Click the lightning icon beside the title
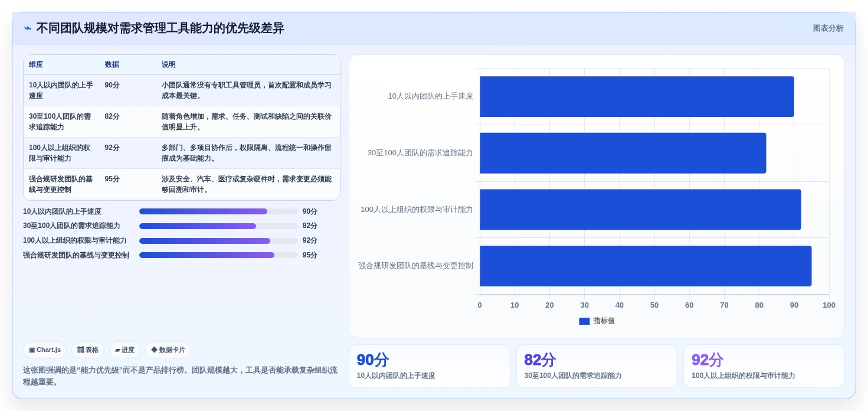 point(28,28)
